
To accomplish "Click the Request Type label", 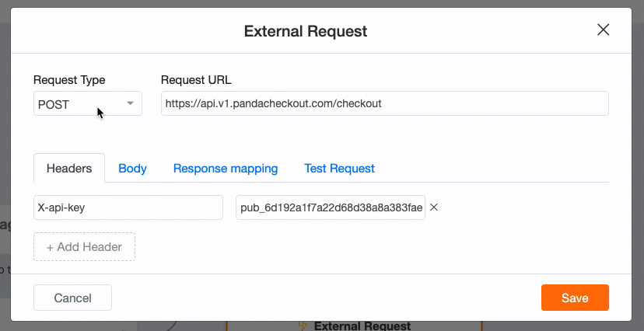I will pyautogui.click(x=69, y=80).
